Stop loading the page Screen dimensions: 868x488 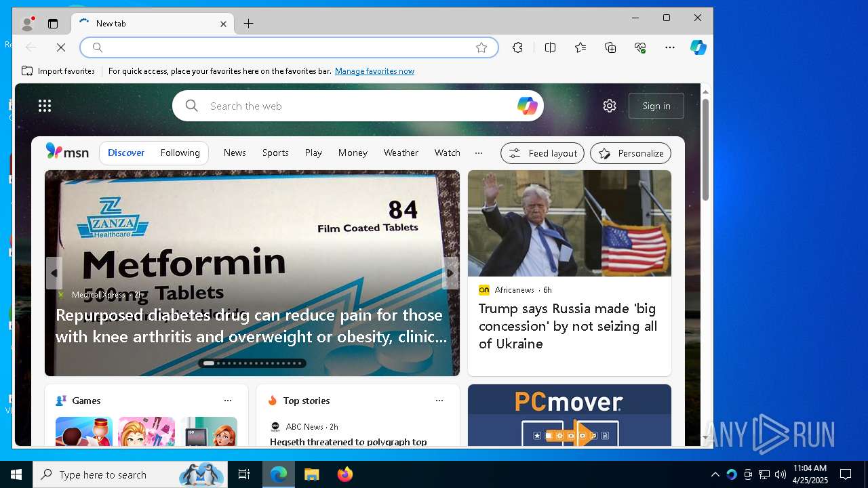tap(60, 47)
